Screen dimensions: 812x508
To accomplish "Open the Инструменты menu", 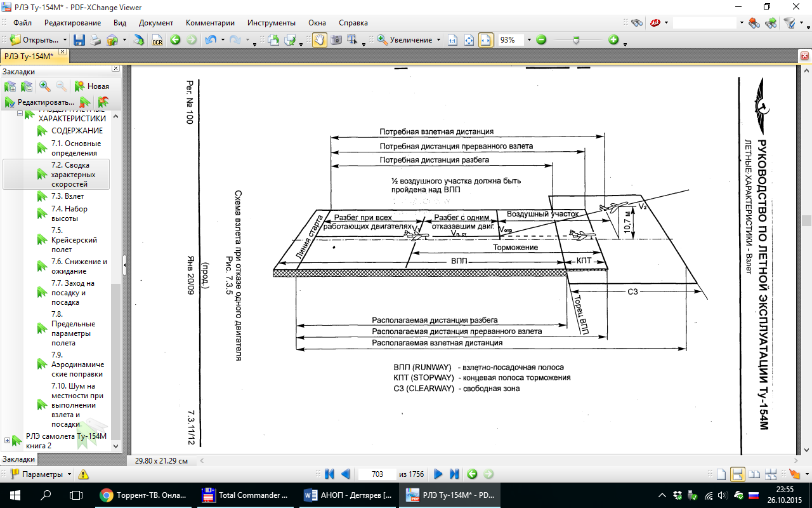I will pos(271,22).
